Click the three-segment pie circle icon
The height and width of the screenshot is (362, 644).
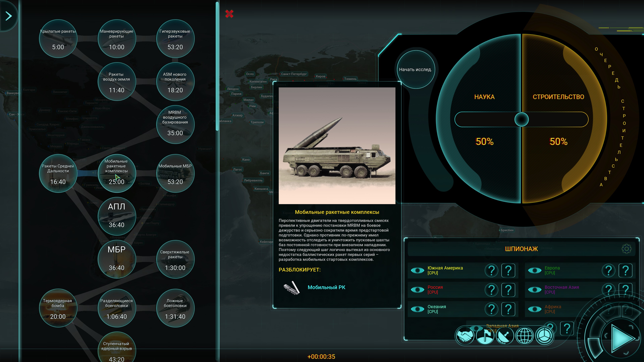pos(545,336)
